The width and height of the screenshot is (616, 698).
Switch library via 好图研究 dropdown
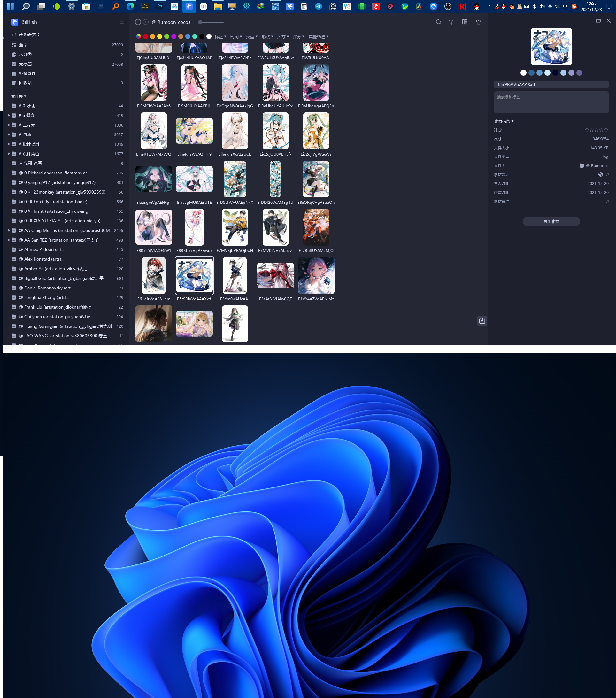pyautogui.click(x=26, y=35)
